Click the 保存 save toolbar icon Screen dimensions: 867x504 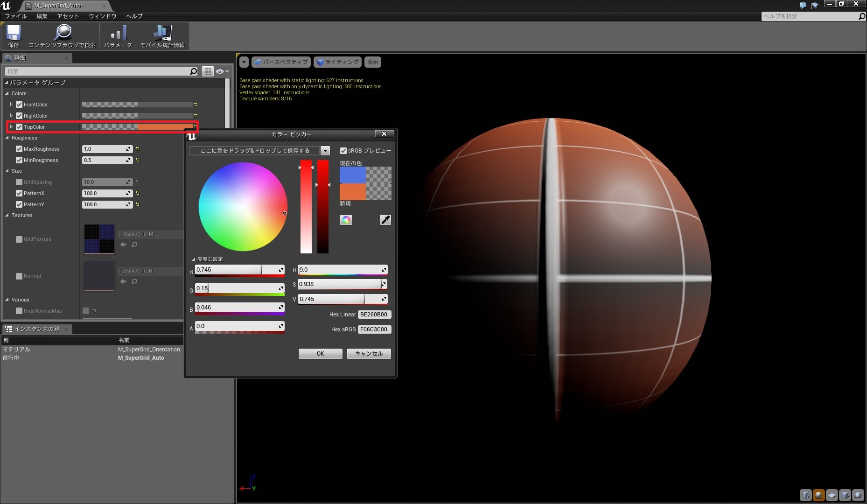(x=14, y=33)
